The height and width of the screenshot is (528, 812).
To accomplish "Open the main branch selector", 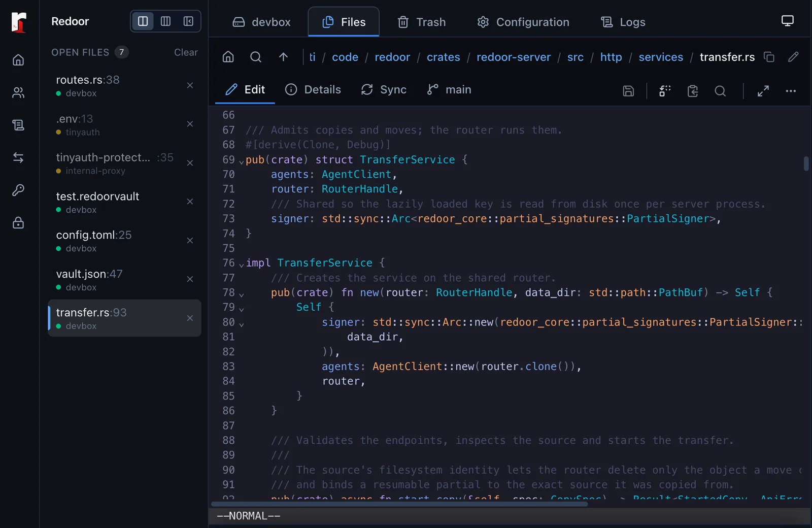I will [449, 90].
